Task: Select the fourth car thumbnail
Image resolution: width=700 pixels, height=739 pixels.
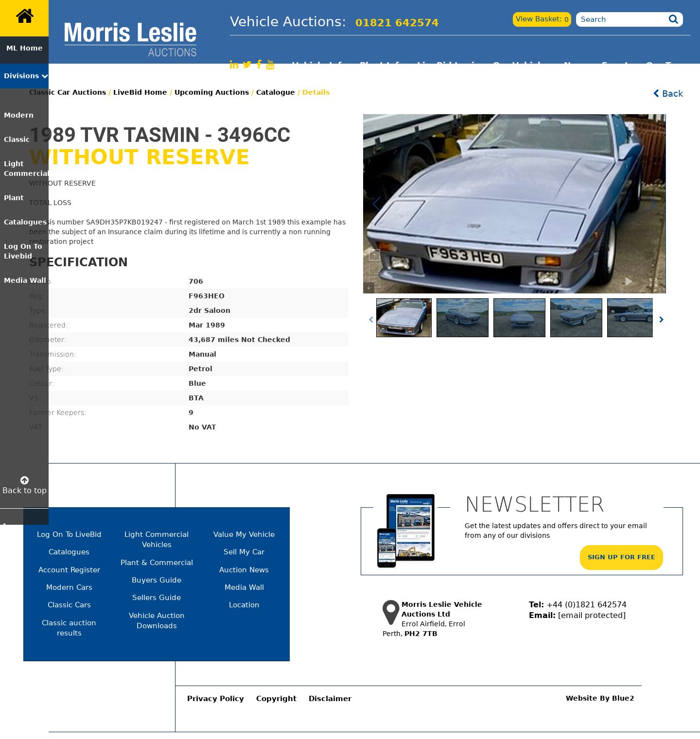Action: 576,318
